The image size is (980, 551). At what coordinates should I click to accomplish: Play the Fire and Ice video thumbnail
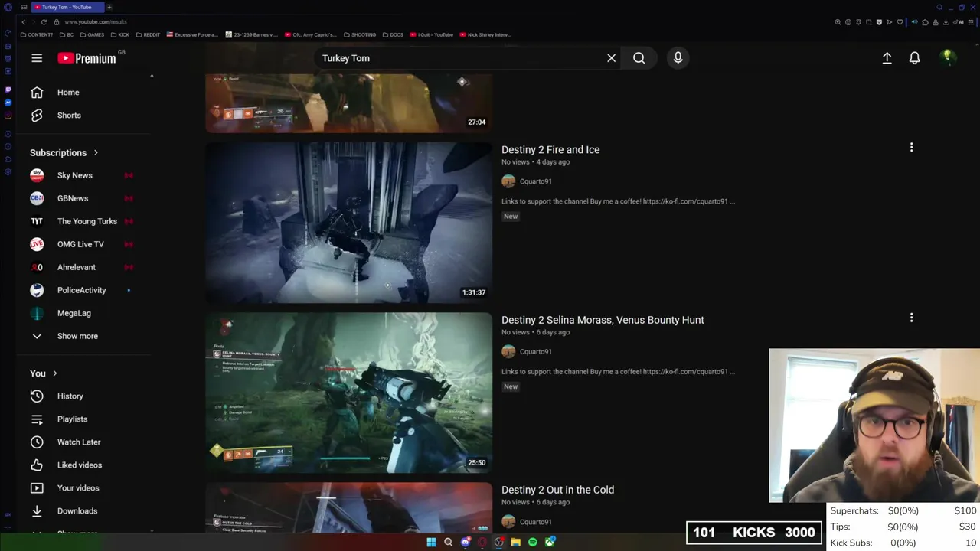tap(348, 223)
